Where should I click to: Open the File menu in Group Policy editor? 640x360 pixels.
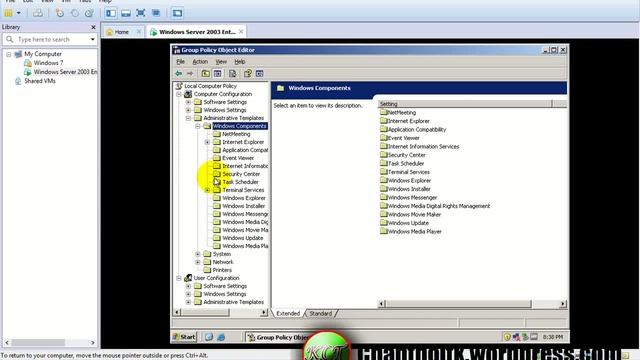click(180, 62)
